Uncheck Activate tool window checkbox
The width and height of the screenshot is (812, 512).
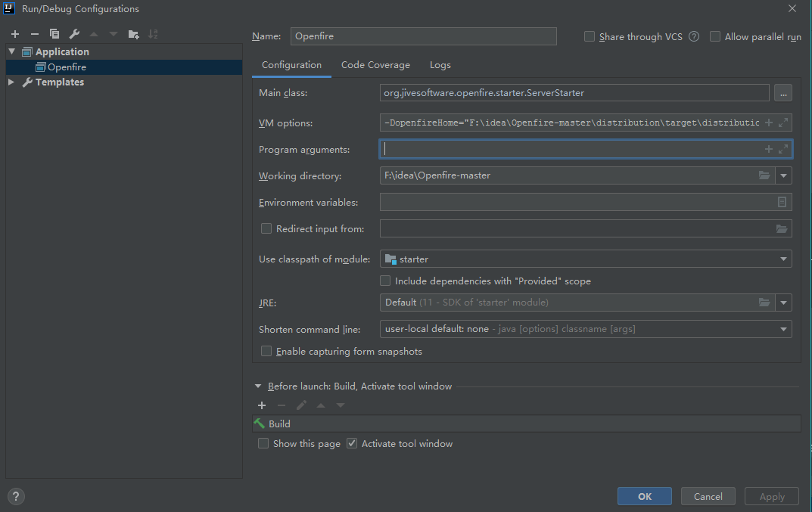click(x=352, y=444)
